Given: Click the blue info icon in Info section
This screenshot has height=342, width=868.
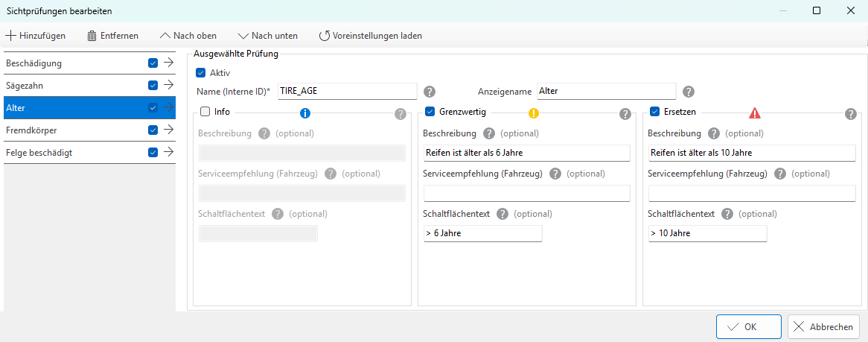Looking at the screenshot, I should [x=304, y=114].
